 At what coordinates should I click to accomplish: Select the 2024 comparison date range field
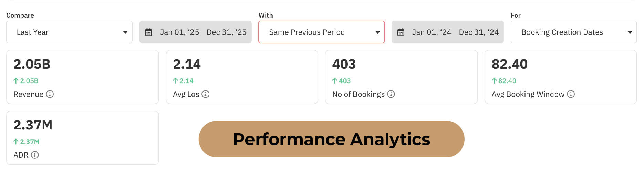coord(455,32)
